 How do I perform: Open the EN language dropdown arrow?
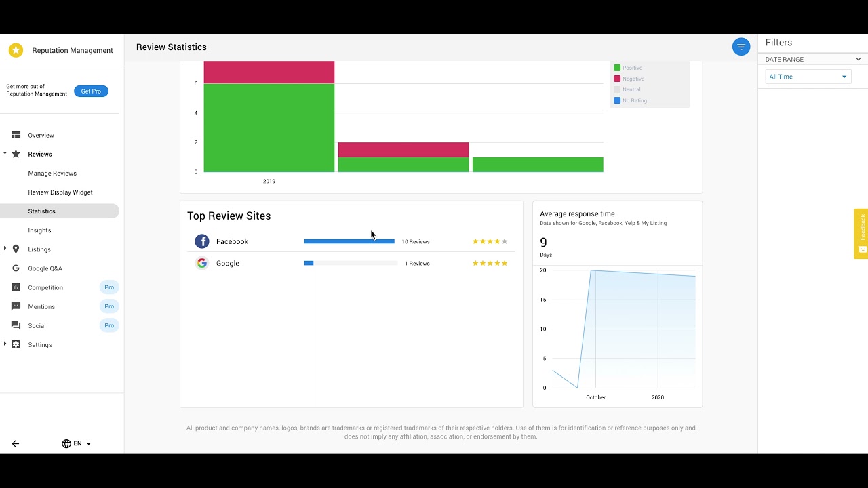[89, 444]
